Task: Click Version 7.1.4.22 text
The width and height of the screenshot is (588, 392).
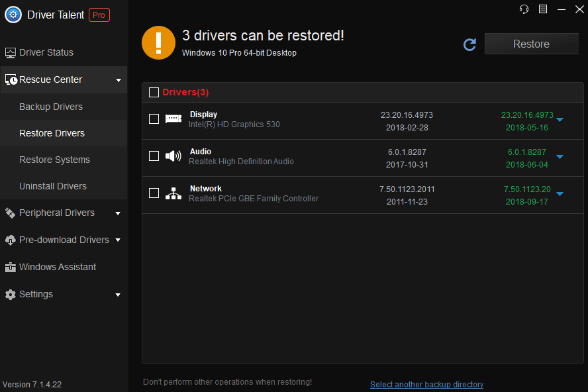Action: pos(32,385)
